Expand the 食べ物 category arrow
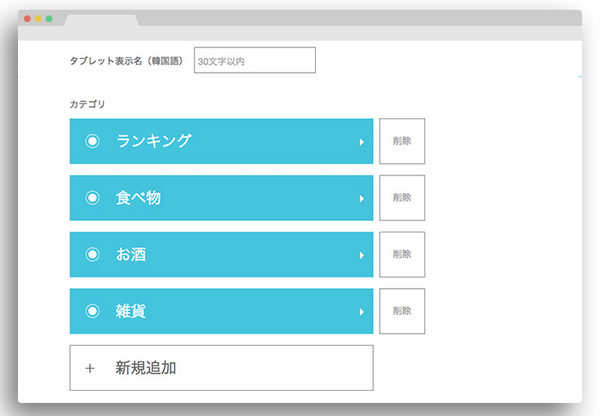 [361, 199]
